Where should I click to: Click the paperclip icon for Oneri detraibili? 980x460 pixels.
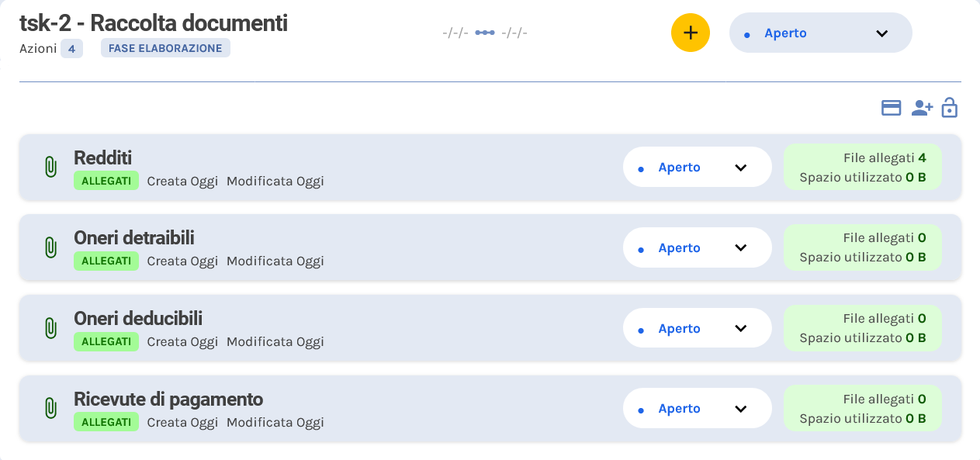52,247
